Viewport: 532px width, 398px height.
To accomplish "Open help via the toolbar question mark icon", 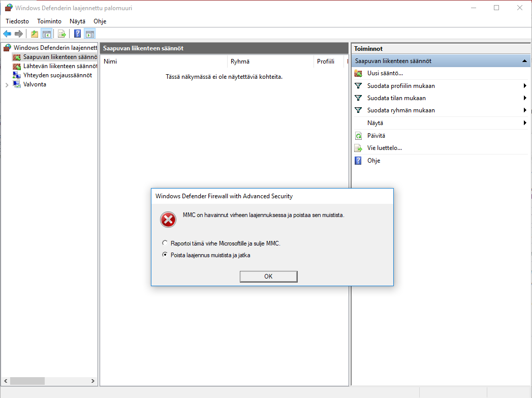I will pos(78,34).
